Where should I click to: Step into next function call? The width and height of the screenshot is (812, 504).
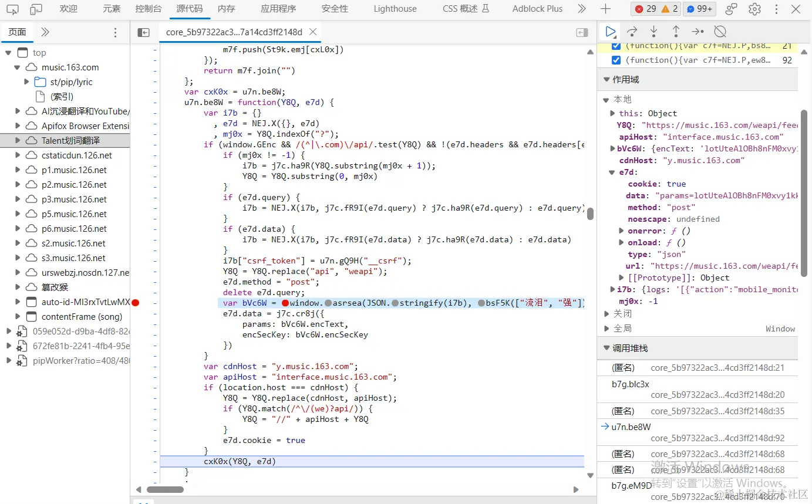point(654,32)
